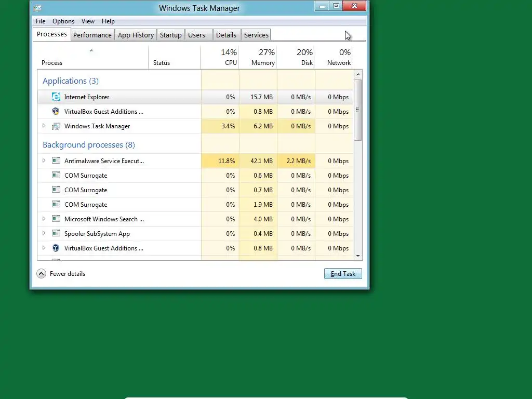Image resolution: width=532 pixels, height=399 pixels.
Task: Maximize the Windows Task Manager window
Action: (336, 6)
